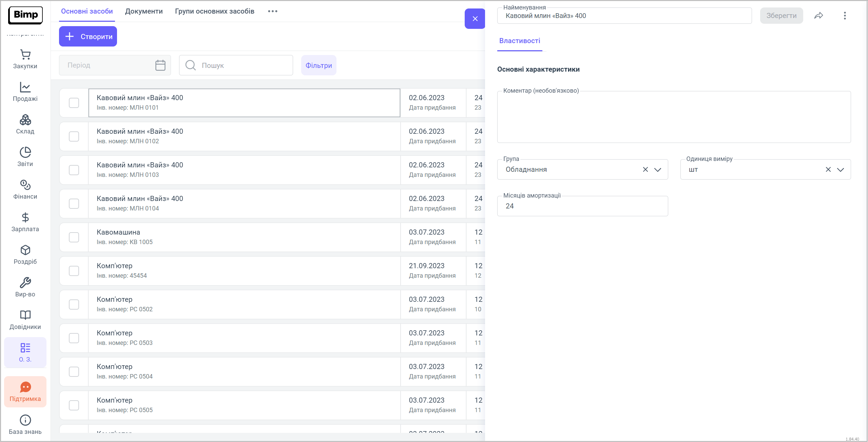Click the Створити button

coord(88,36)
